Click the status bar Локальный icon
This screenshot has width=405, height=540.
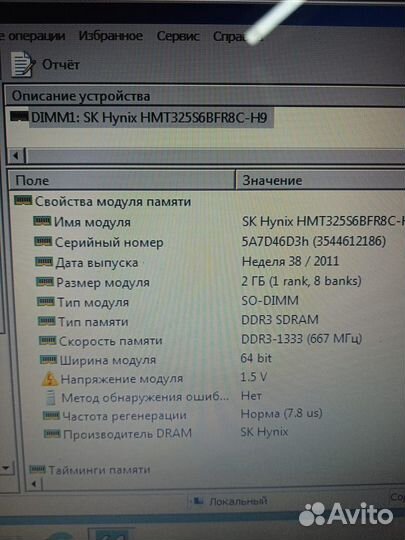(x=198, y=500)
